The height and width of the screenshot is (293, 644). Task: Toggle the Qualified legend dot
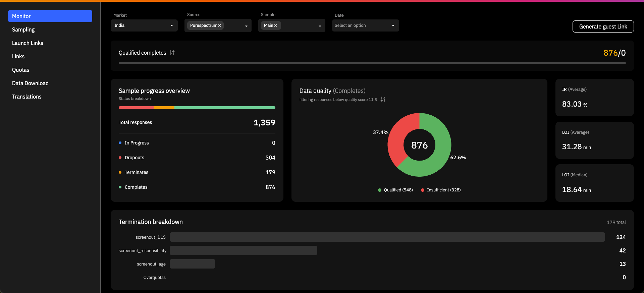pos(380,190)
